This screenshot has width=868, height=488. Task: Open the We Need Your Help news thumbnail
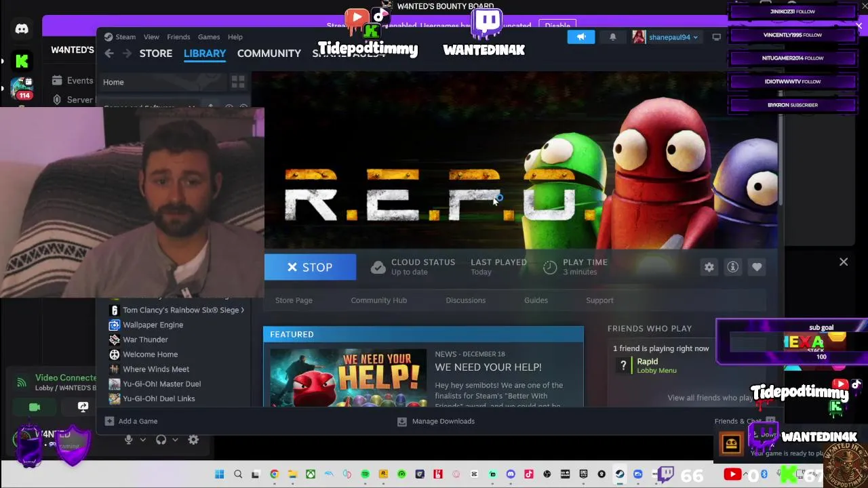click(349, 378)
